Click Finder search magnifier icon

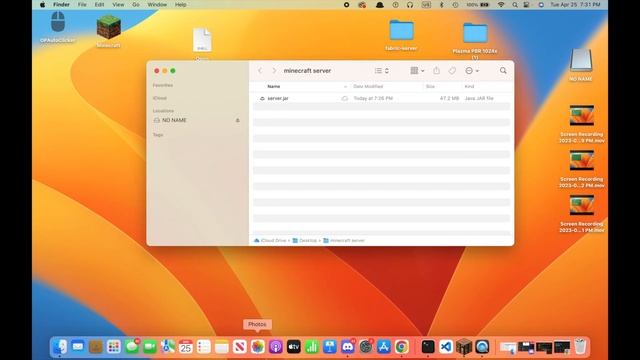[x=503, y=71]
